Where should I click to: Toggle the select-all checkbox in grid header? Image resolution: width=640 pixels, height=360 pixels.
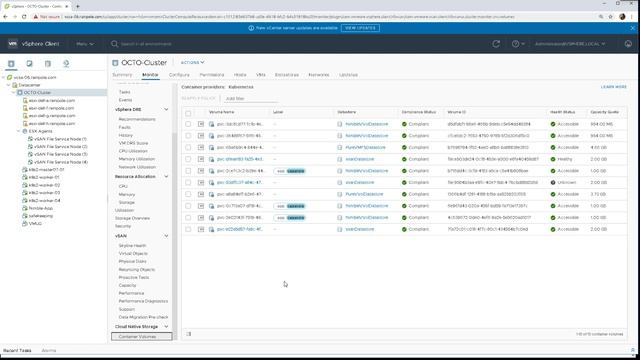coord(188,113)
